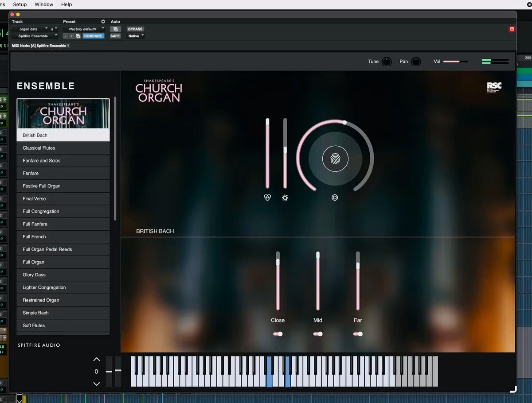Toggle the automation SAFE button
Viewport: 532px width, 403px height.
coord(115,36)
